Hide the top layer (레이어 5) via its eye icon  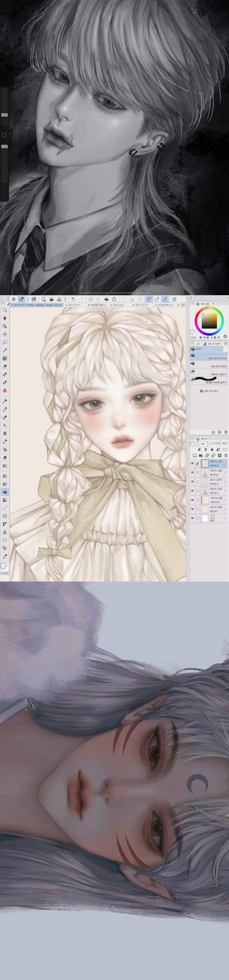192,463
